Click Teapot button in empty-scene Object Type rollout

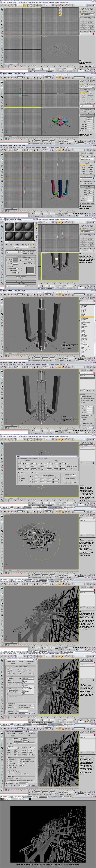84,29
